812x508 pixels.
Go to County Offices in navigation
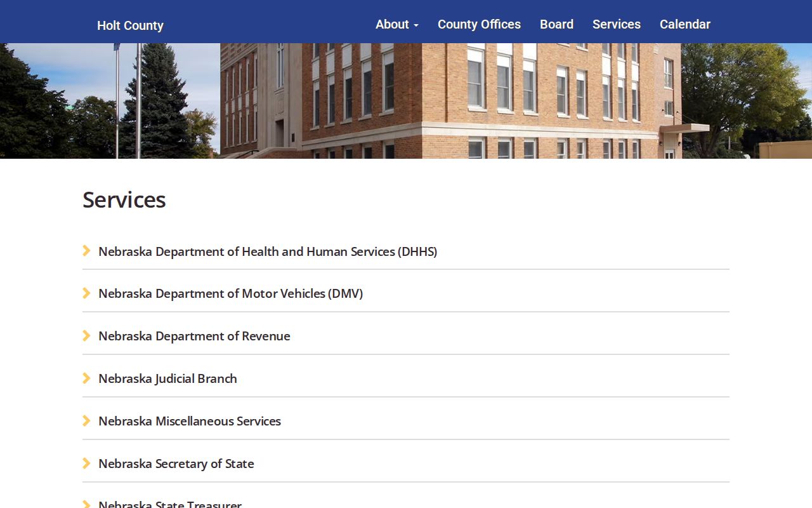[479, 24]
